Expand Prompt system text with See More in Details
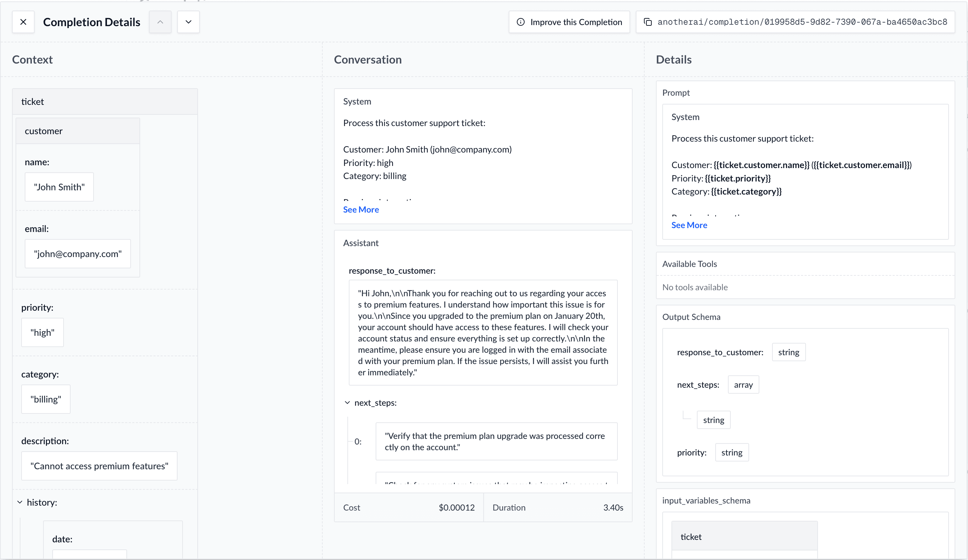 [689, 225]
